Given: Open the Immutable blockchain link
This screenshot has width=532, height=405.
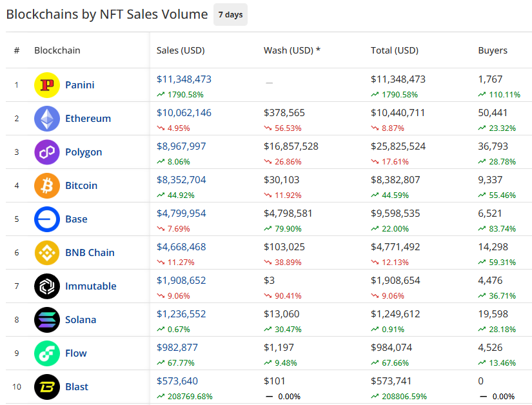Looking at the screenshot, I should pyautogui.click(x=90, y=286).
